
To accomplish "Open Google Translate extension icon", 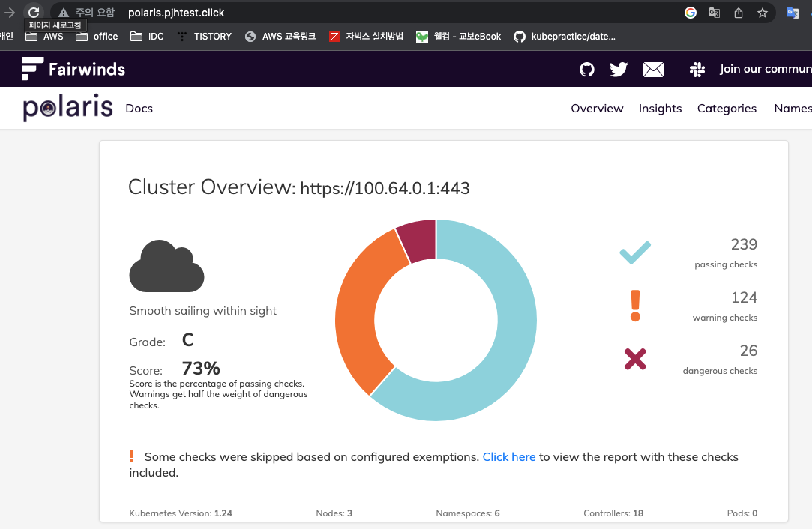I will (793, 13).
